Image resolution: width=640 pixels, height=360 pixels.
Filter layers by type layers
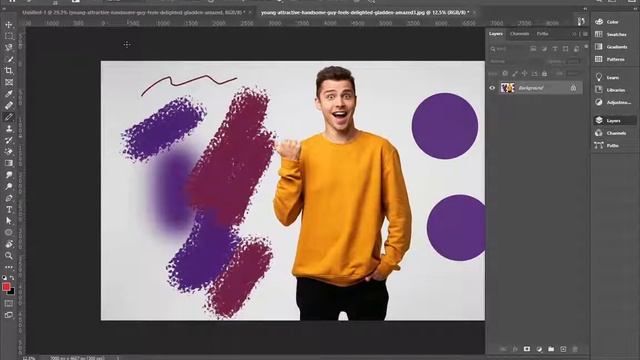[x=555, y=49]
